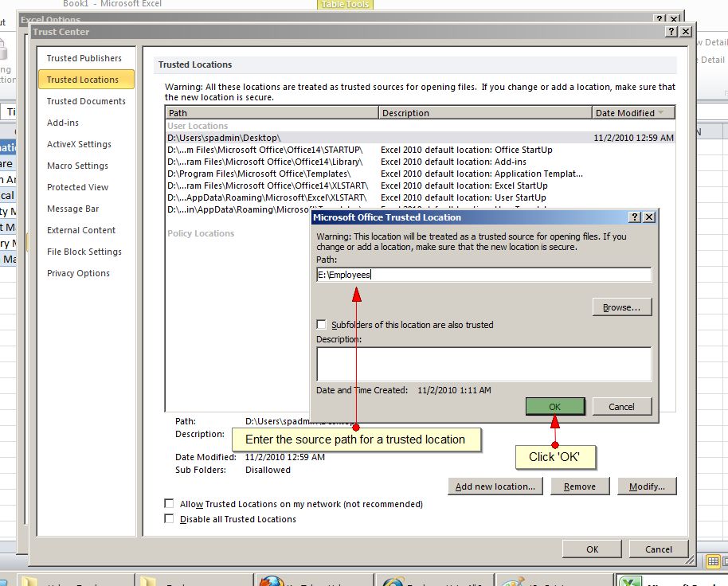Click Cancel in Trust Center window
Viewport: 728px width, 586px height.
pos(659,549)
